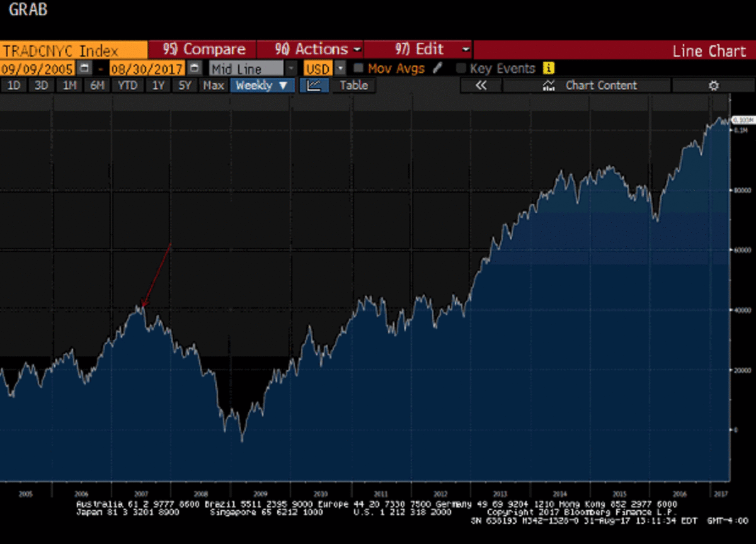Click the end date field 08/30/2017
The height and width of the screenshot is (544, 756).
(x=148, y=68)
